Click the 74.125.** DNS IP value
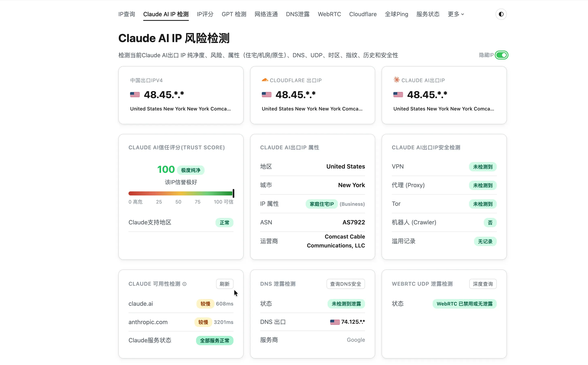This screenshot has width=588, height=365. [353, 322]
